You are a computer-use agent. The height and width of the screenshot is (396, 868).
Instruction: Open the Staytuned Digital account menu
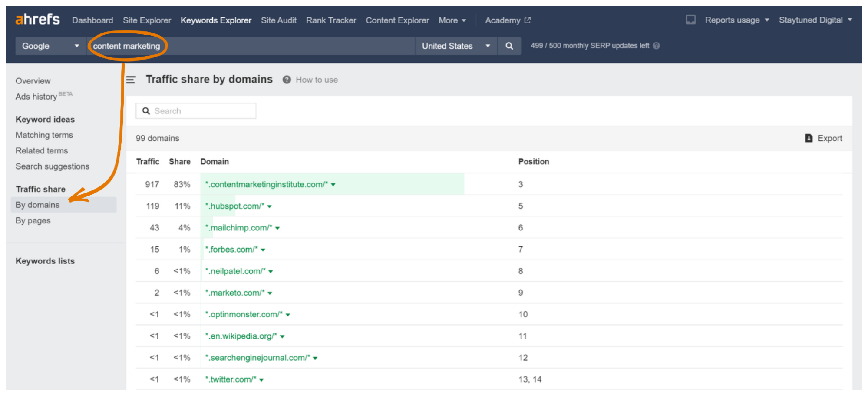tap(815, 20)
